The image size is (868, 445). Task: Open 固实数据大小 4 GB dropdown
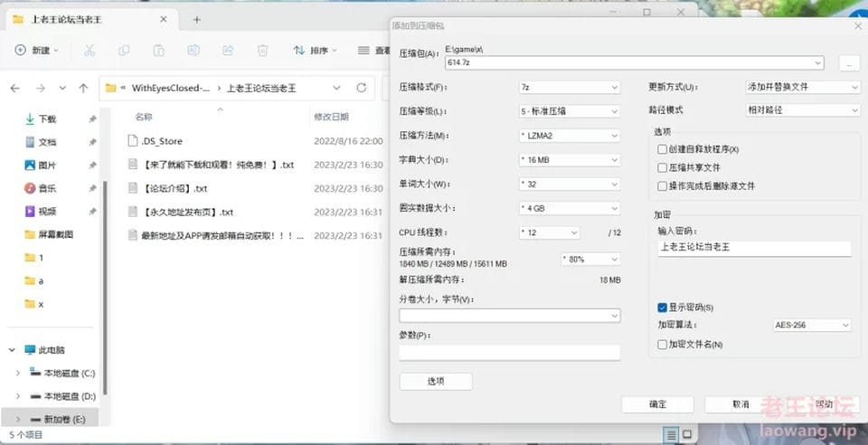569,208
